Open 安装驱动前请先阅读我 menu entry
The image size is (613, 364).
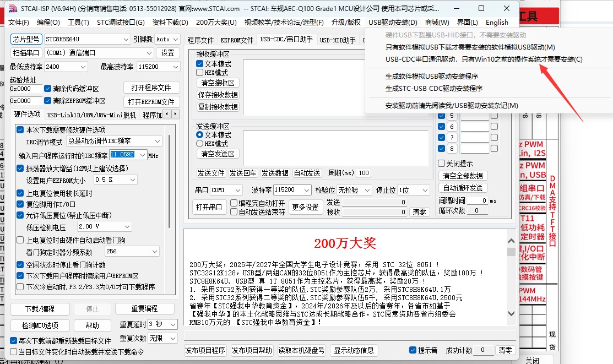pos(452,106)
